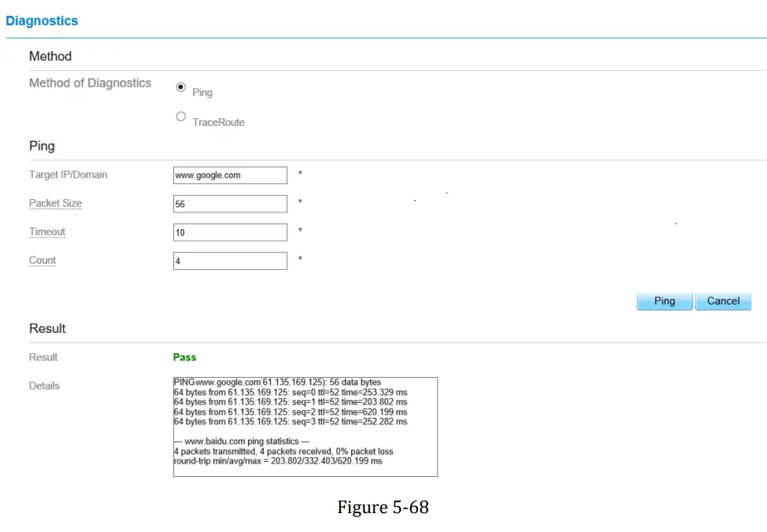Click the Result section heading
The width and height of the screenshot is (767, 532).
pos(47,329)
